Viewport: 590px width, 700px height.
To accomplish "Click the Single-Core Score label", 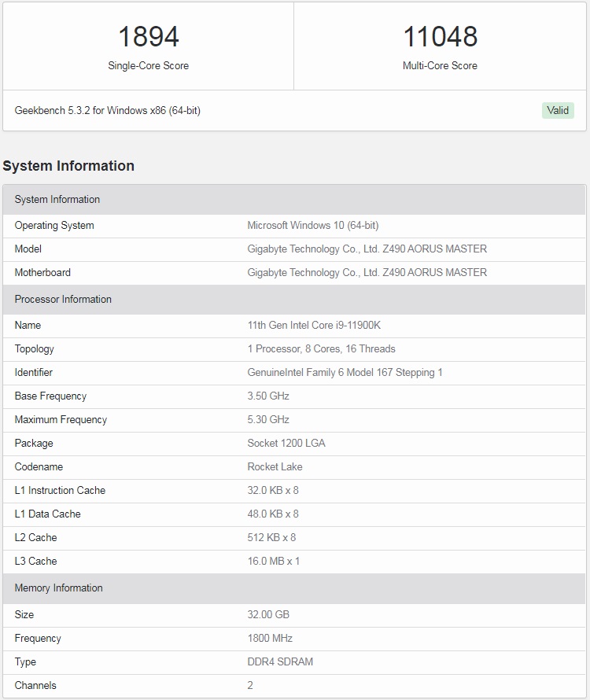I will click(x=149, y=66).
